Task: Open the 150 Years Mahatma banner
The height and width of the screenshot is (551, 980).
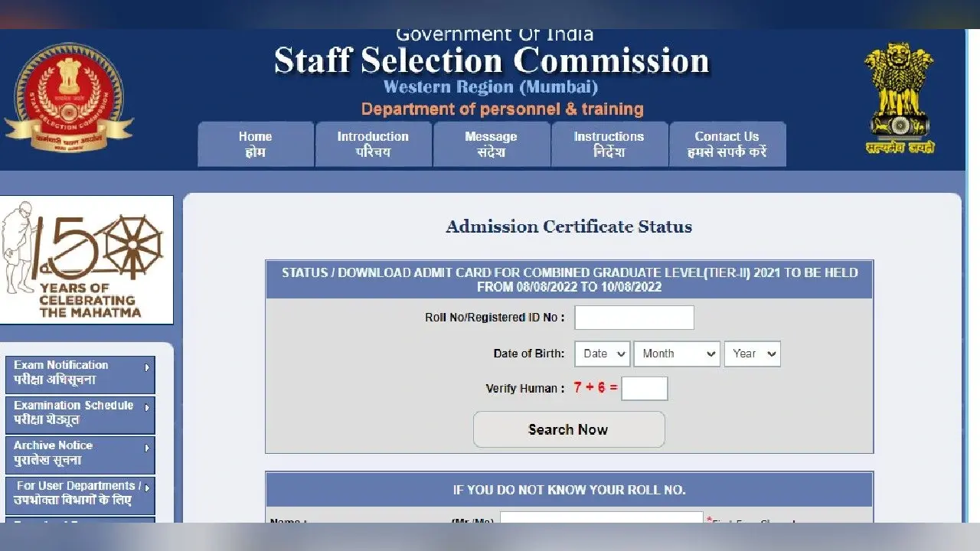Action: 87,260
